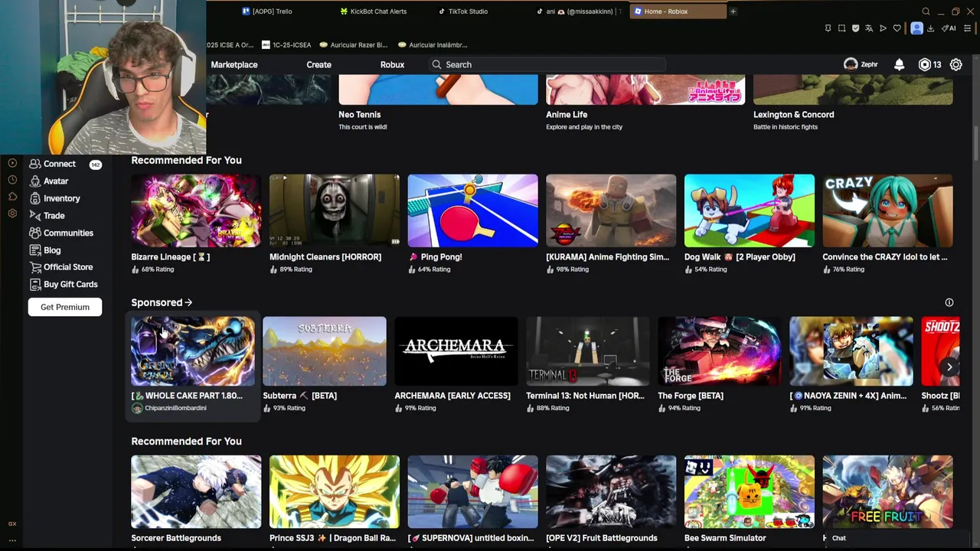Open browser sidebar settings gear icon
Image resolution: width=980 pixels, height=551 pixels.
(12, 214)
